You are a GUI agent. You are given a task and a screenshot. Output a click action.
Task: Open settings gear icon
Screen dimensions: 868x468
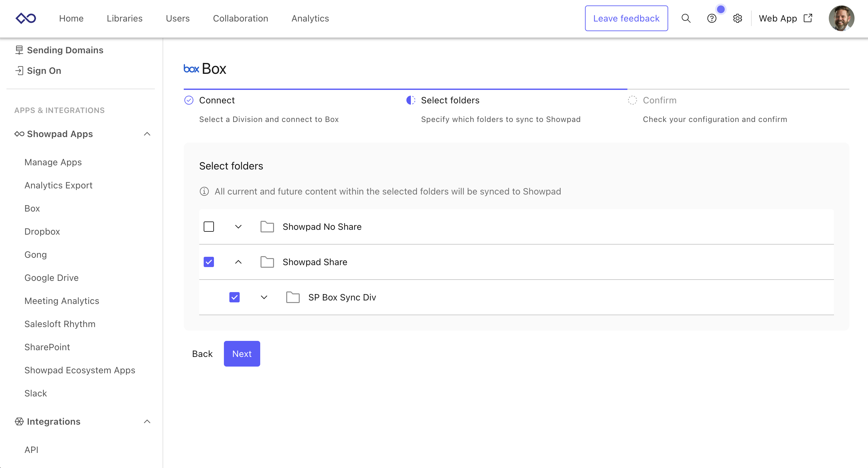[737, 18]
